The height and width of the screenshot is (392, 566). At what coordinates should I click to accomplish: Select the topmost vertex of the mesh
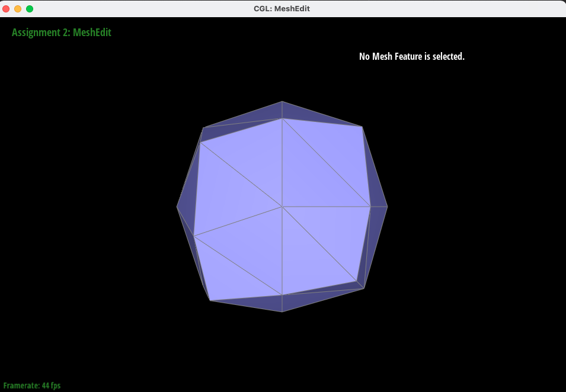click(282, 102)
